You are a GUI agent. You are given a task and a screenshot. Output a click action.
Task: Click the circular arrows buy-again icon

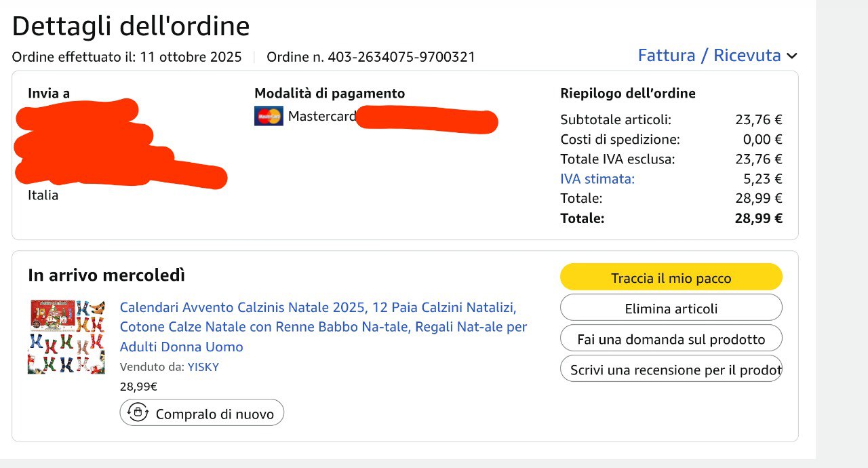tap(138, 412)
